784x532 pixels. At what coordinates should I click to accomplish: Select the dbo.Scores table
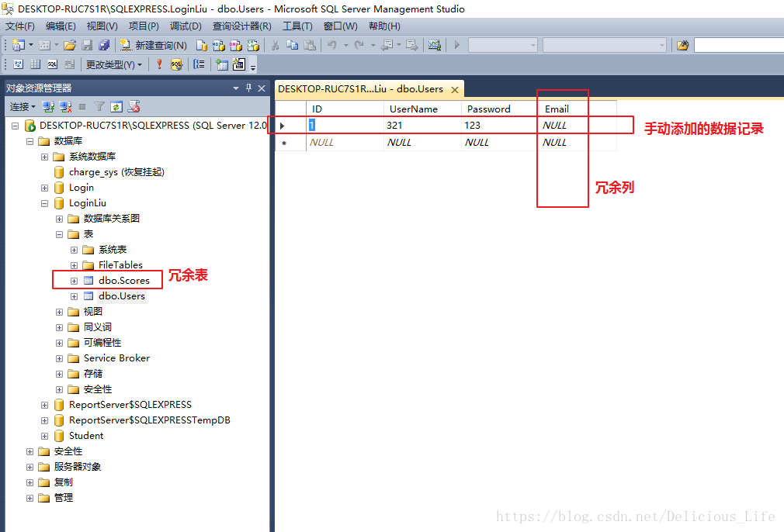tap(124, 281)
